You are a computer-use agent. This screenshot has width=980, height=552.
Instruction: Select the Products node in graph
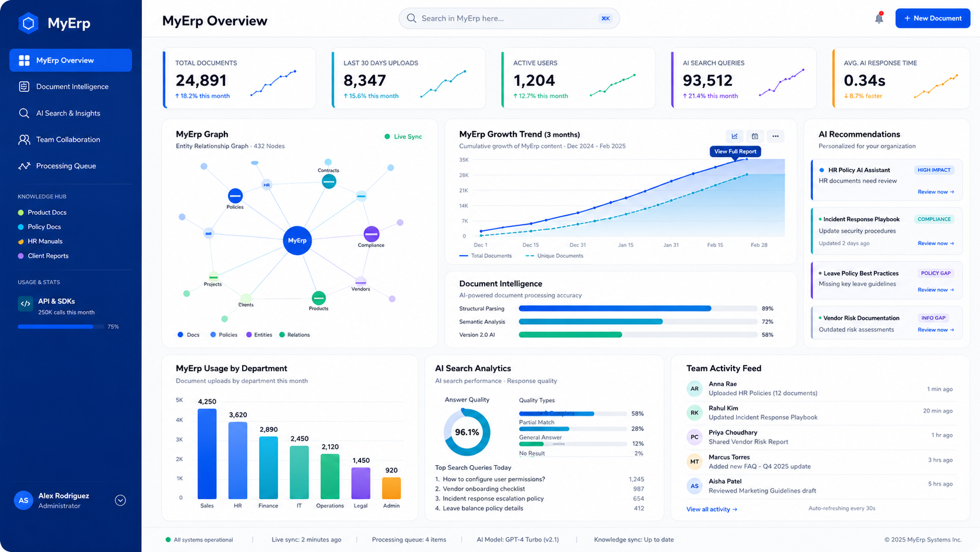[x=318, y=298]
